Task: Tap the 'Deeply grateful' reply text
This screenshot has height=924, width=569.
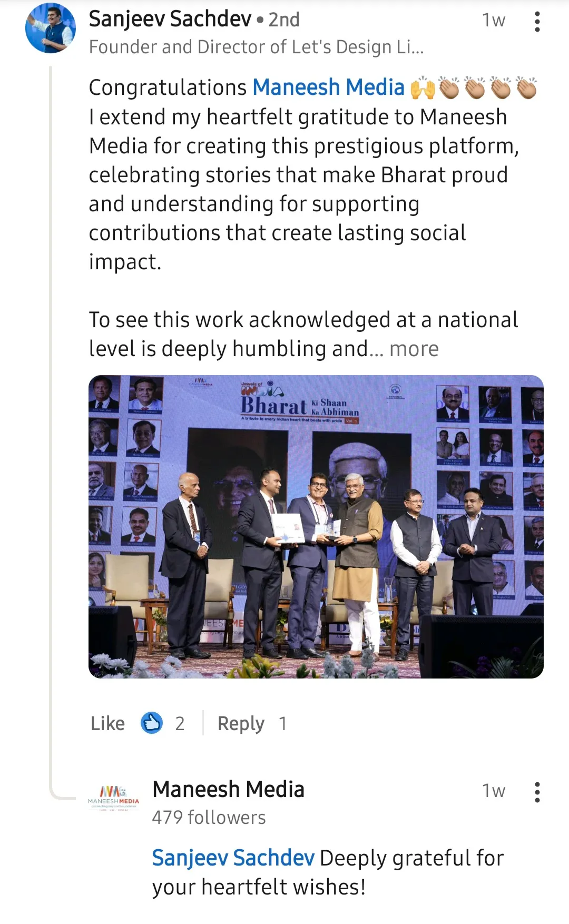Action: pos(411,858)
